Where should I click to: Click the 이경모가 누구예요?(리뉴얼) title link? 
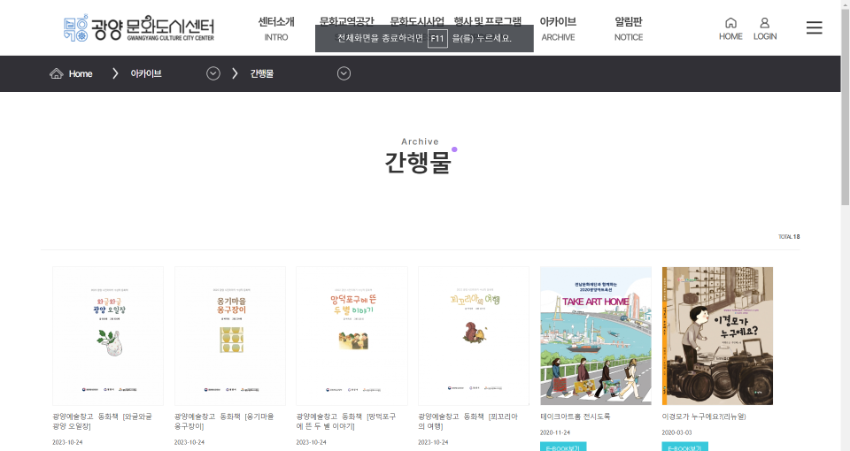(704, 416)
